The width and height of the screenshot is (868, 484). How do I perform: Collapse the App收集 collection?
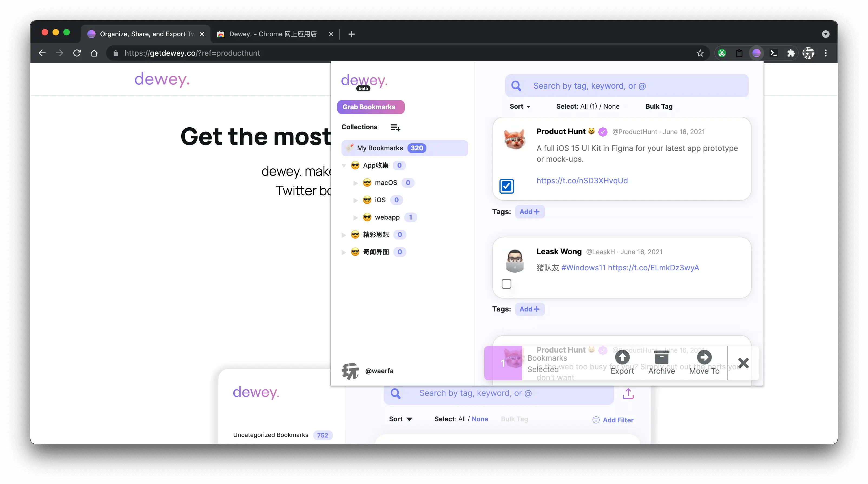click(x=344, y=165)
